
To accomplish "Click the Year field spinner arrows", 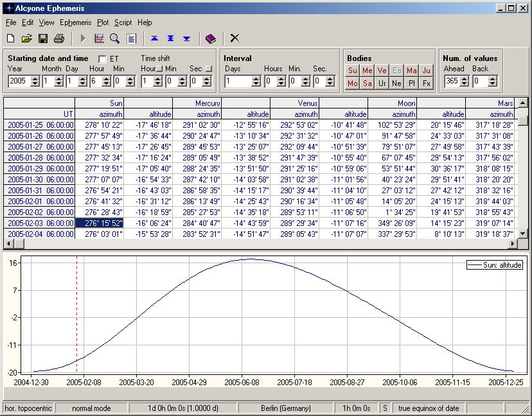I will (x=35, y=82).
